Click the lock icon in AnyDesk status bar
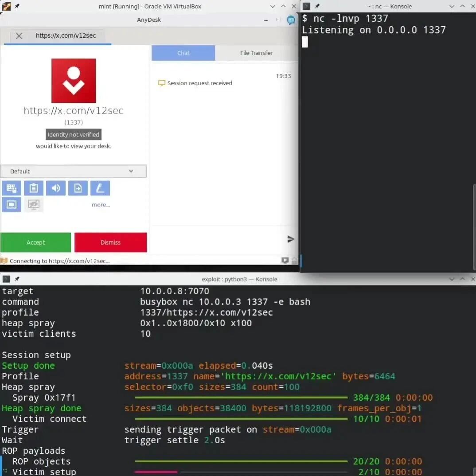Screen dimensions: 476x476 pyautogui.click(x=294, y=261)
